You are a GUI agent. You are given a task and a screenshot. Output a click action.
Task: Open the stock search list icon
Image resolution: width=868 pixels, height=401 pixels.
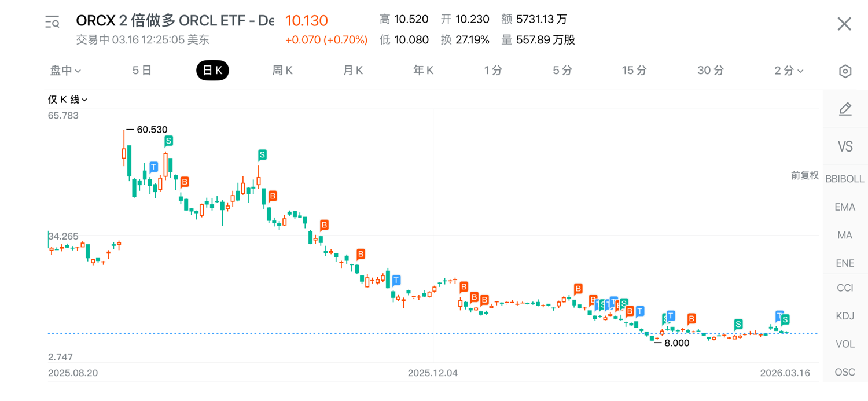tap(53, 23)
